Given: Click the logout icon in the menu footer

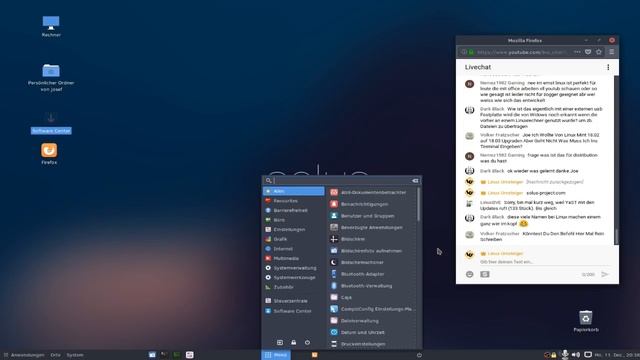Looking at the screenshot, I should [x=280, y=342].
